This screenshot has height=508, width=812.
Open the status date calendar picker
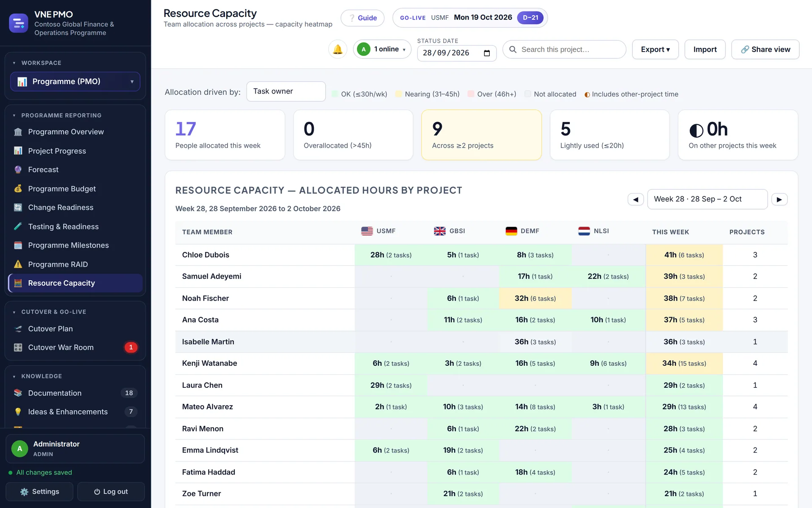point(487,53)
